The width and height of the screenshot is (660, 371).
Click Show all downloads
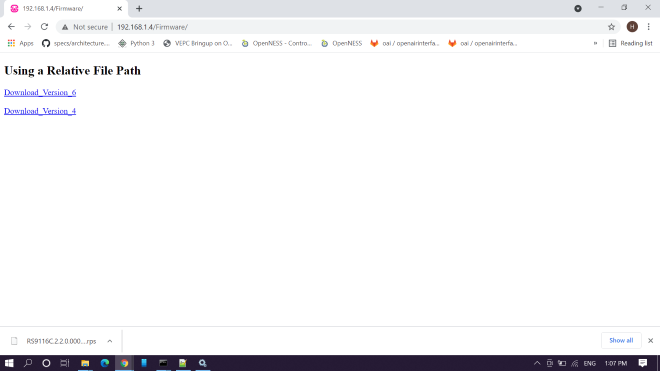[x=621, y=340]
